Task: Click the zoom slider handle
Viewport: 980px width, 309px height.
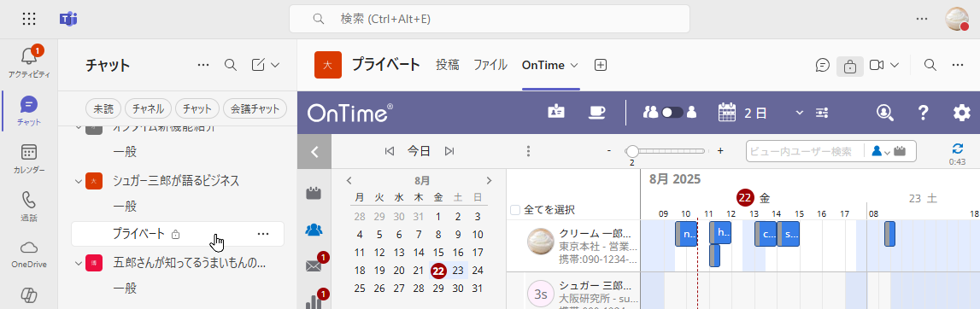Action: click(x=632, y=151)
